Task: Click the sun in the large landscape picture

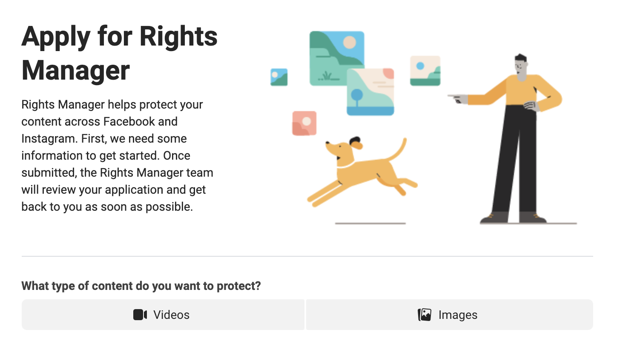Action: (350, 43)
